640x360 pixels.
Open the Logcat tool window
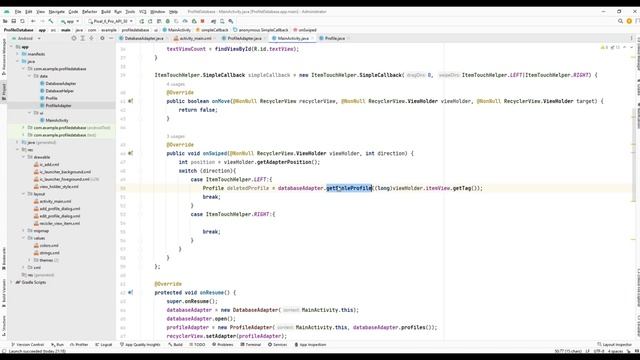[x=103, y=344]
